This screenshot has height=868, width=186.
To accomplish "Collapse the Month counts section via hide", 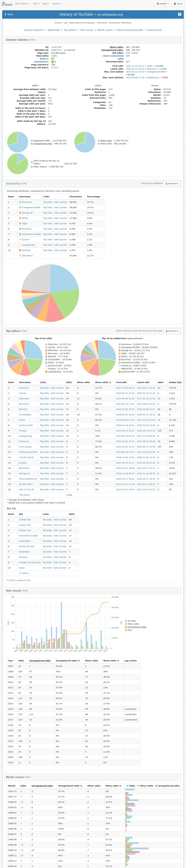I will 27,777.
